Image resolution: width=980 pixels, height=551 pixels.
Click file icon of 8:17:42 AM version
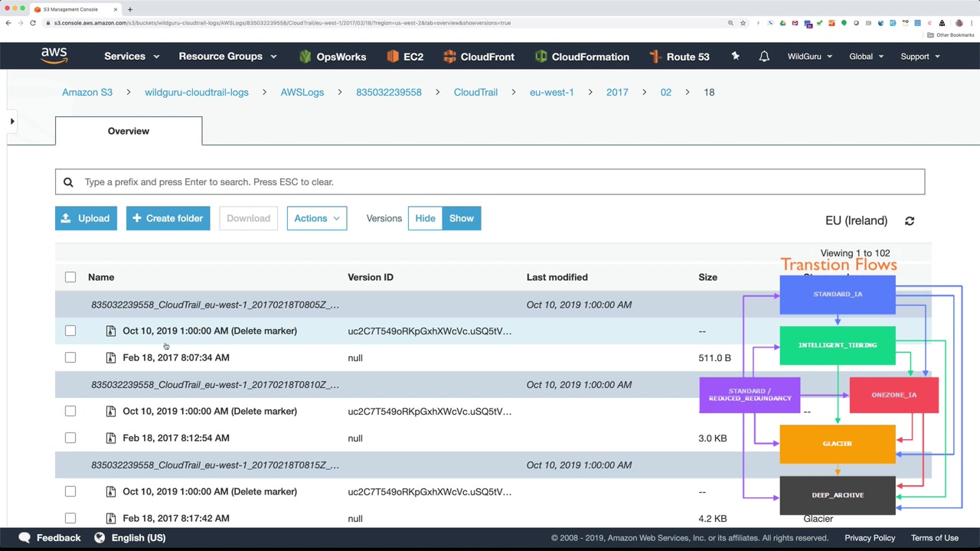[111, 518]
